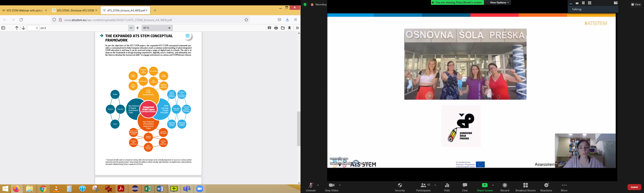Click the green Share Screen button
644x193 pixels.
pyautogui.click(x=484, y=187)
